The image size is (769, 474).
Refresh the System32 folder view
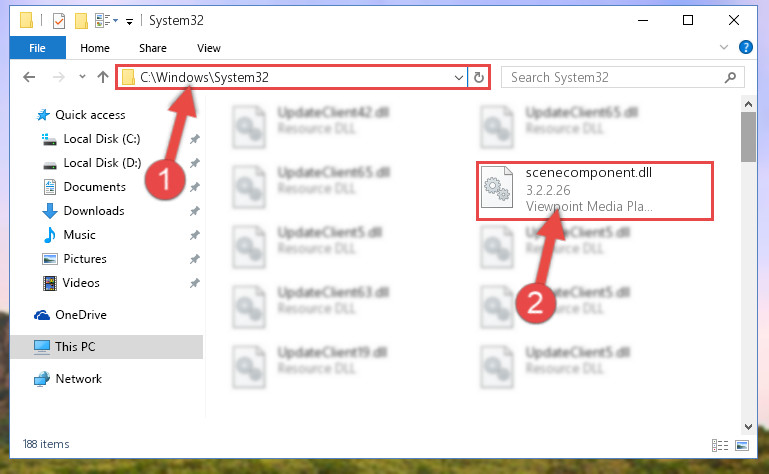pyautogui.click(x=479, y=78)
